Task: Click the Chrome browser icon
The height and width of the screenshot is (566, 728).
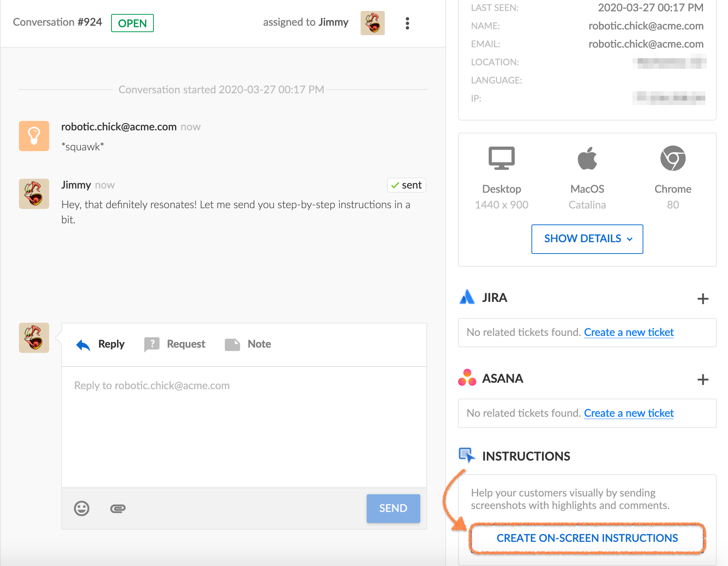Action: tap(673, 158)
